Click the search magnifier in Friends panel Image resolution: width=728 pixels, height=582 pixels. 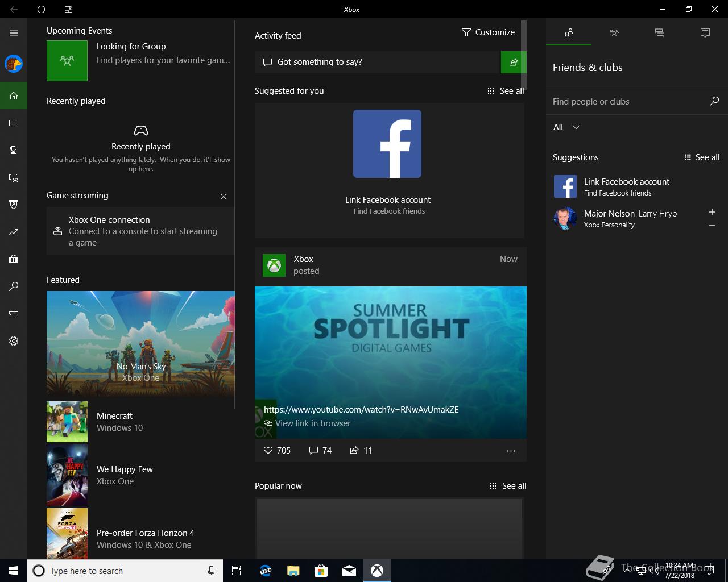coord(714,101)
